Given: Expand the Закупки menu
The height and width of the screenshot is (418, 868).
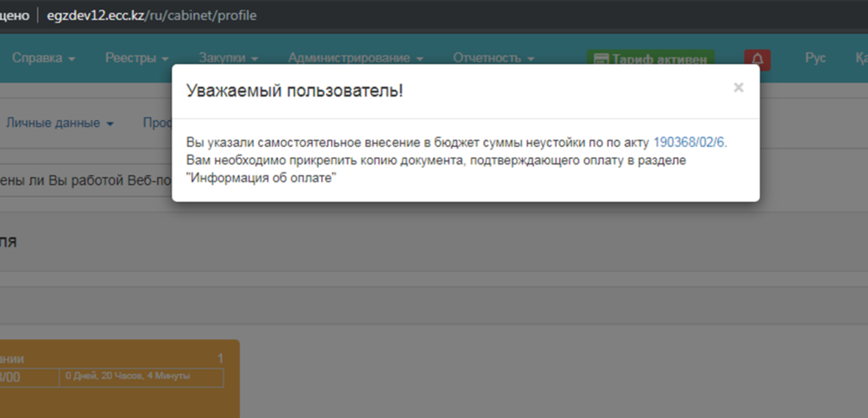Looking at the screenshot, I should pyautogui.click(x=229, y=58).
